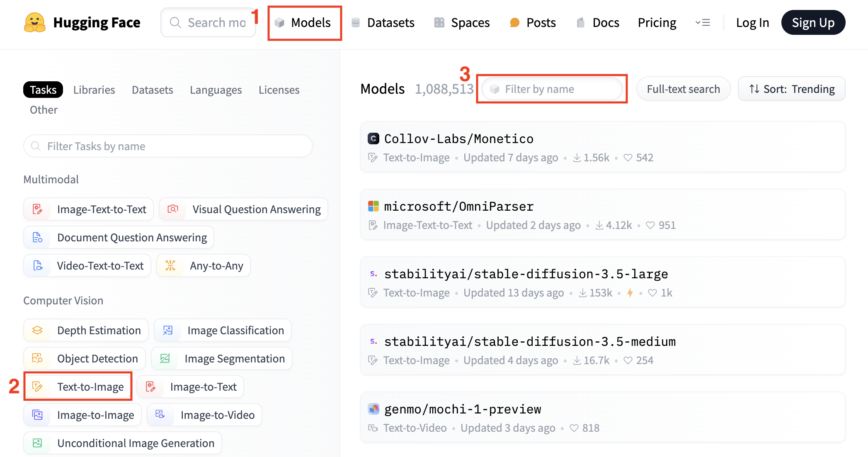868x457 pixels.
Task: Switch to the Libraries filter tab
Action: click(94, 90)
